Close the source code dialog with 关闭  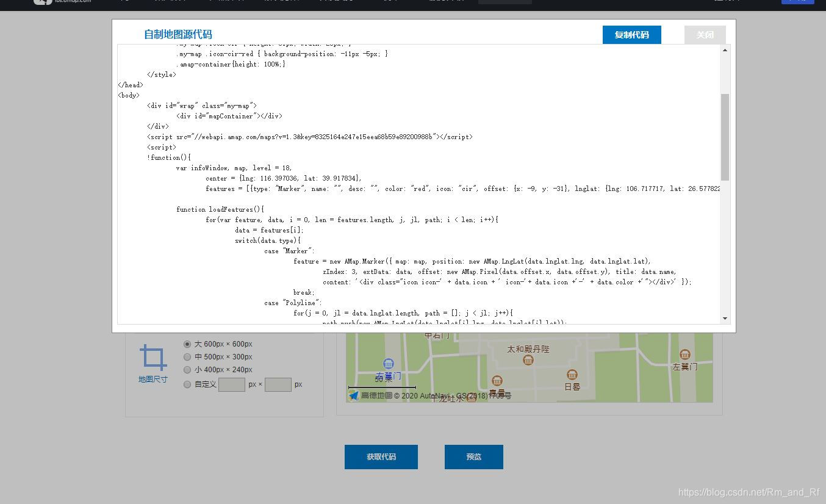[x=705, y=35]
